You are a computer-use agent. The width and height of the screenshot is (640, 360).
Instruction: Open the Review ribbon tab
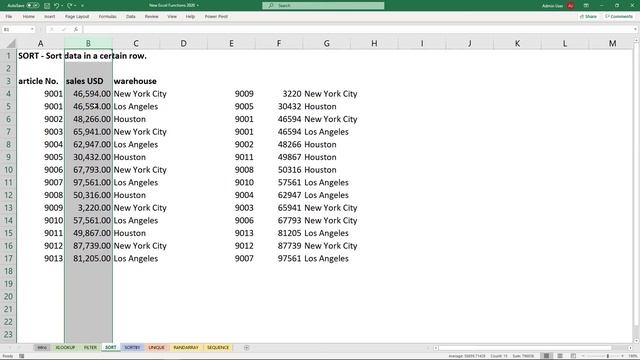pyautogui.click(x=151, y=17)
